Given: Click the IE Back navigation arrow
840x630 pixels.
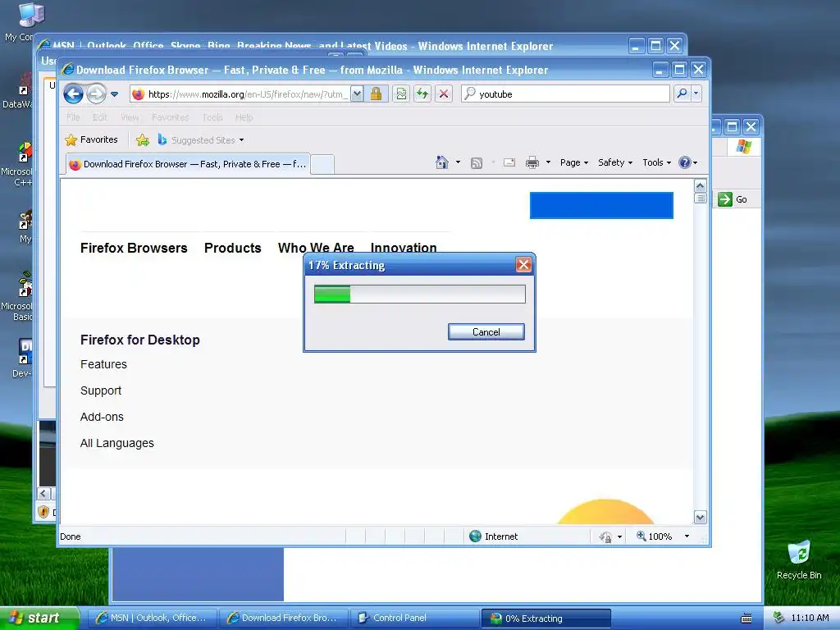Looking at the screenshot, I should [x=73, y=94].
